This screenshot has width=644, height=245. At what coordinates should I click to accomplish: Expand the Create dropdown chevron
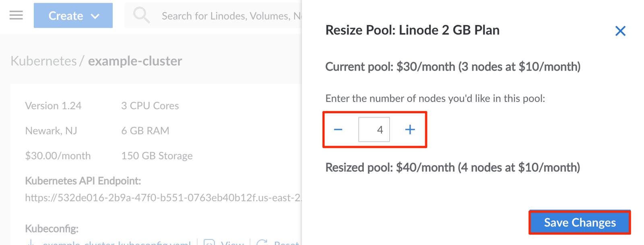(x=95, y=16)
